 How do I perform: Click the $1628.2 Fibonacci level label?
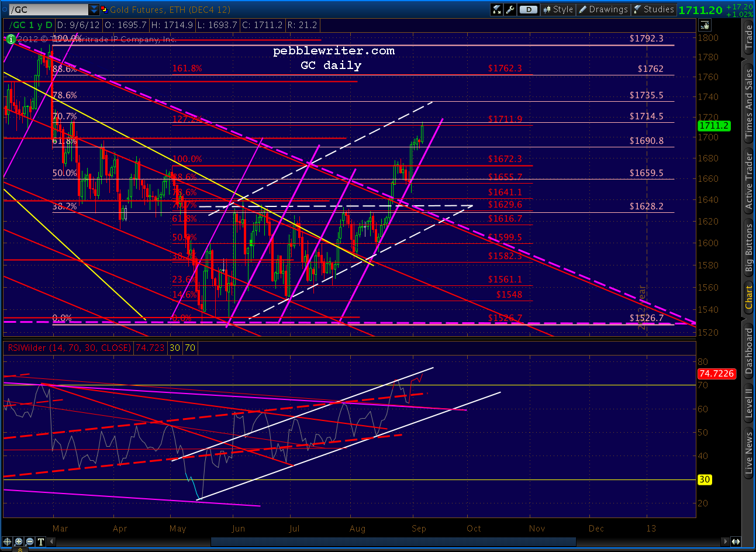coord(646,206)
